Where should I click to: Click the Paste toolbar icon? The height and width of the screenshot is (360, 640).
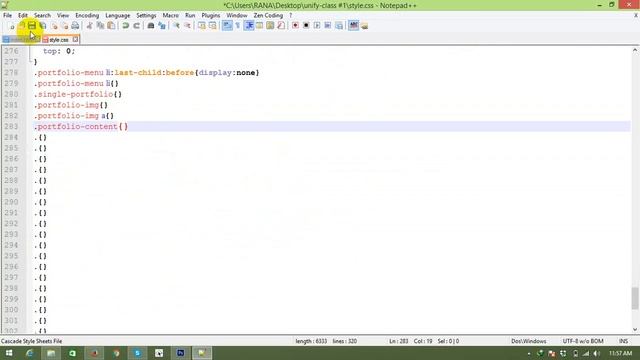(x=111, y=26)
